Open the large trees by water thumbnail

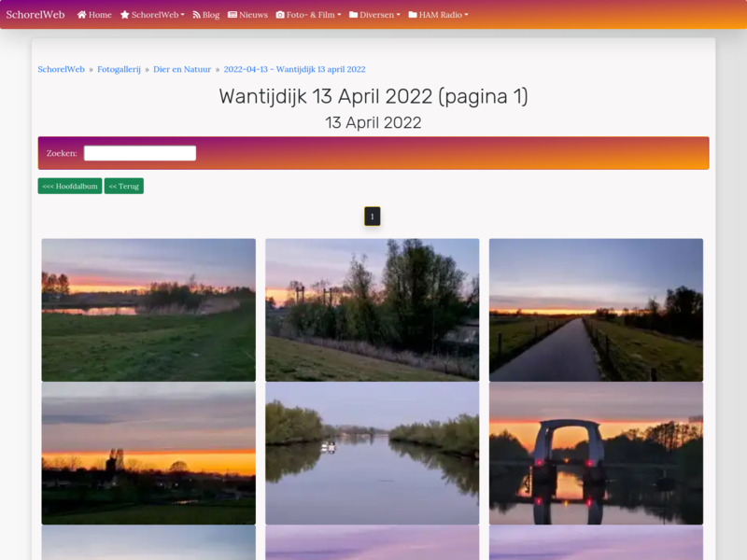(372, 310)
